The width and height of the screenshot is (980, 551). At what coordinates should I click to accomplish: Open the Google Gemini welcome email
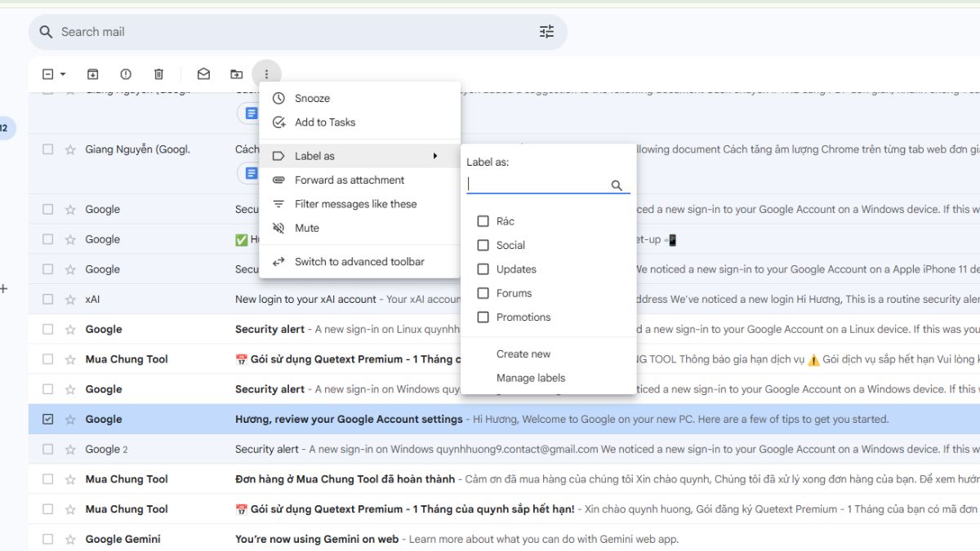click(504, 540)
